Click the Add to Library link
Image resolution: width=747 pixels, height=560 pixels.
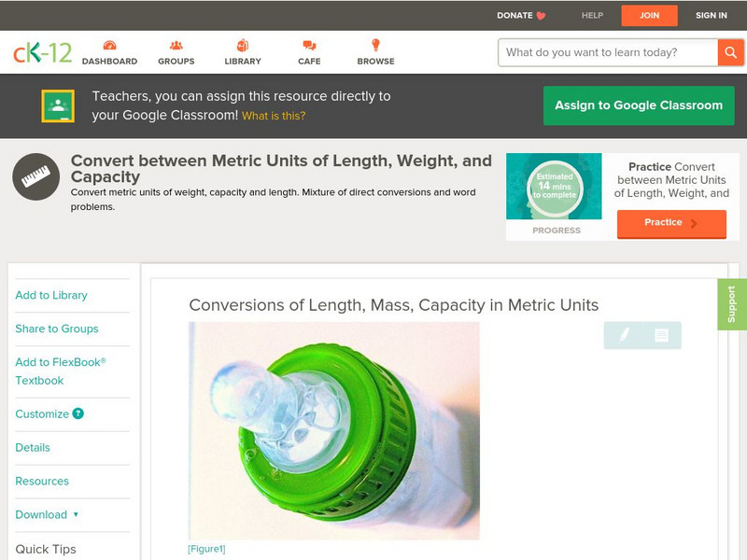coord(51,295)
